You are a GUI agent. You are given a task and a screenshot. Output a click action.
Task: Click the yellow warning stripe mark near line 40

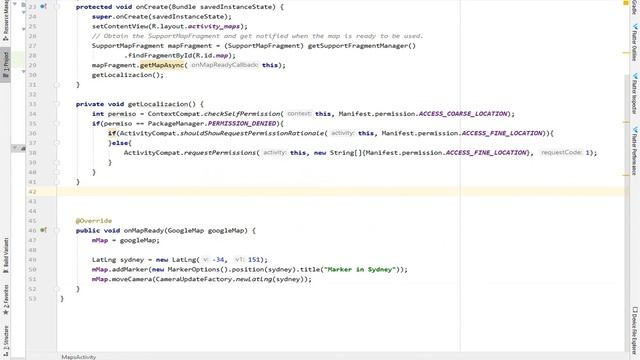point(626,175)
